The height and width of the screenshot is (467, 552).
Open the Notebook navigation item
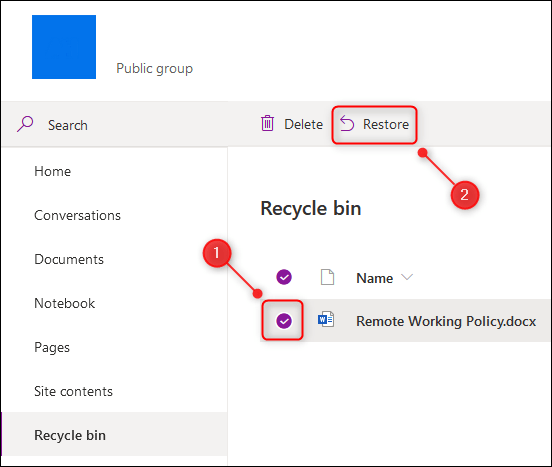65,303
